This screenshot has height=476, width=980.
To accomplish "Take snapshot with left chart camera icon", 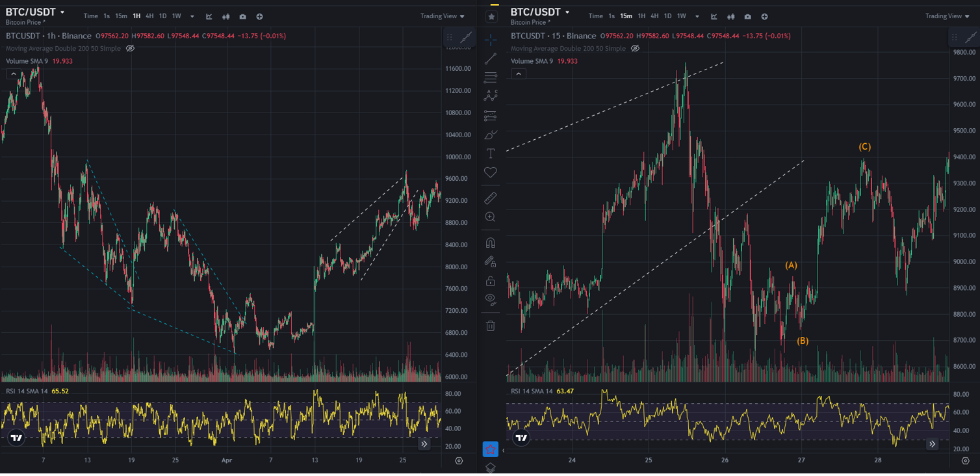I will pos(243,16).
